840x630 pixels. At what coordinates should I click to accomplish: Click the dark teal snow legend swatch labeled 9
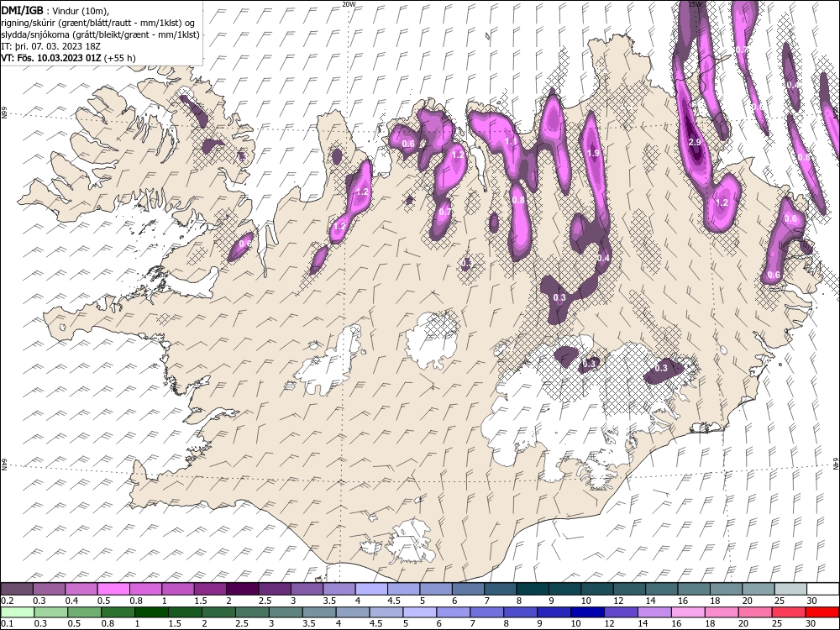click(565, 589)
